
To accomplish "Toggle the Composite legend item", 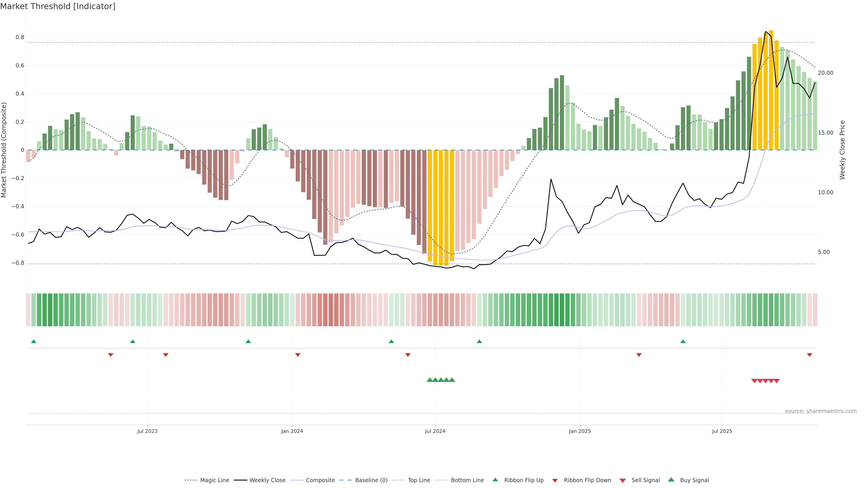I will 320,480.
